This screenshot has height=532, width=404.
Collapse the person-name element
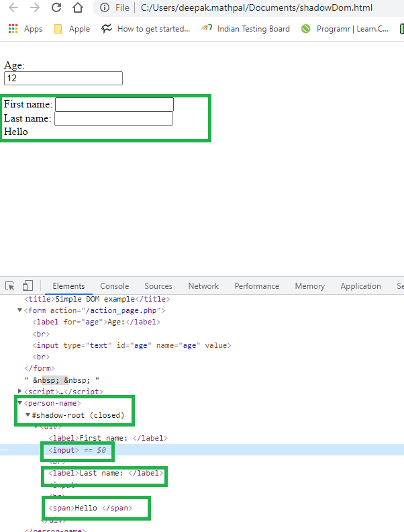19,403
